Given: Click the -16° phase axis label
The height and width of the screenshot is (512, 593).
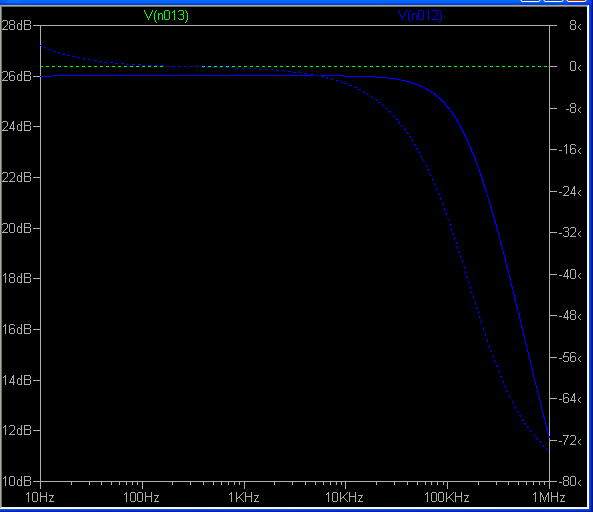Looking at the screenshot, I should tap(571, 150).
